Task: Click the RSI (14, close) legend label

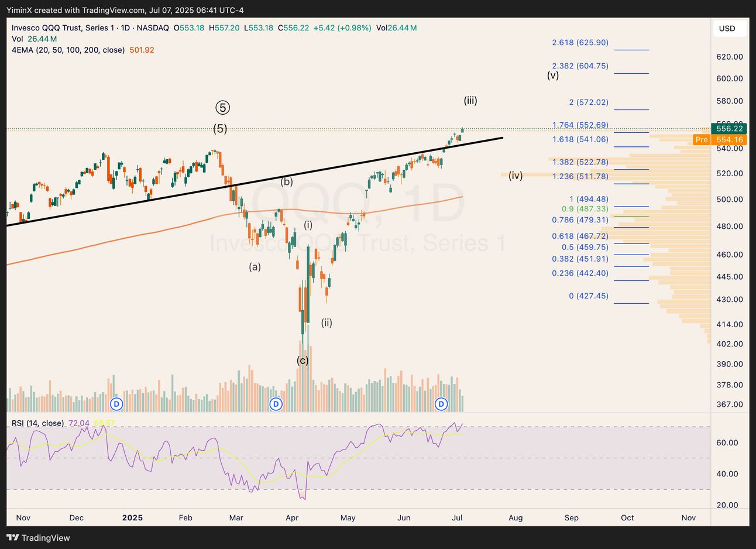Action: click(38, 423)
